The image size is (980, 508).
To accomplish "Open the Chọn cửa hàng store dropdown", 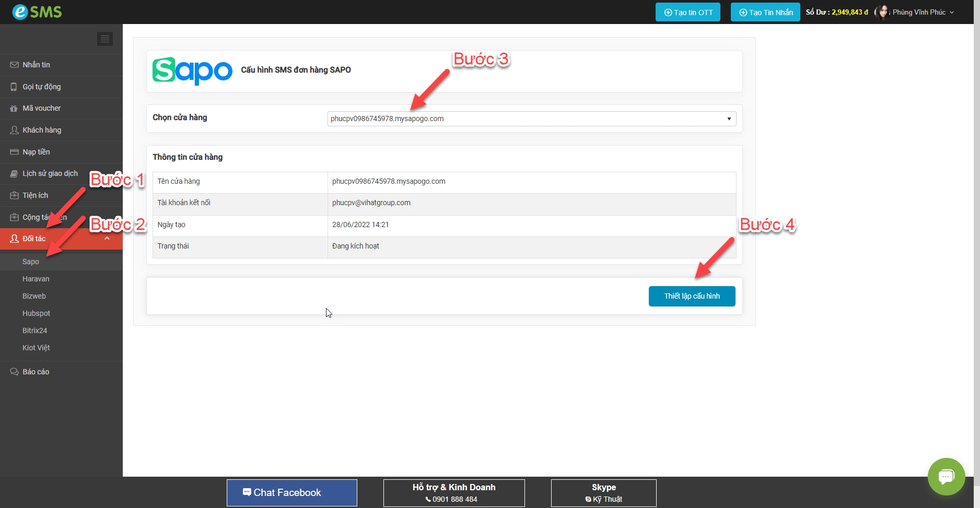I will tap(531, 119).
